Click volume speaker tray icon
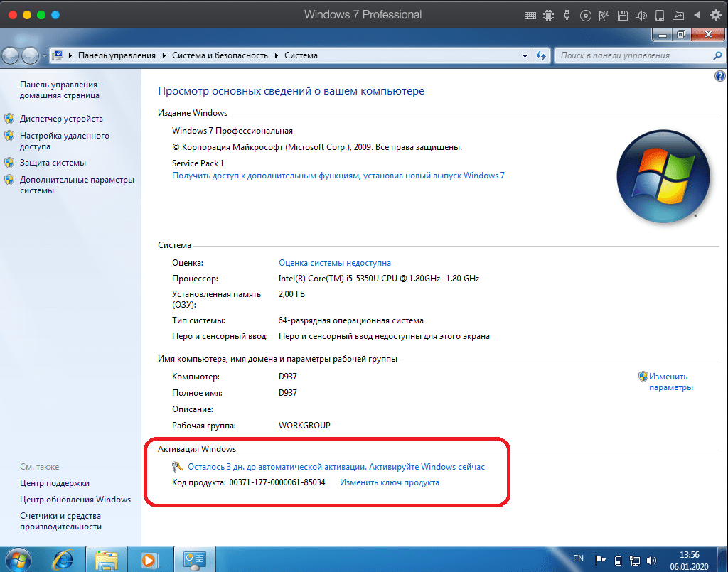Image resolution: width=728 pixels, height=572 pixels. 652,561
